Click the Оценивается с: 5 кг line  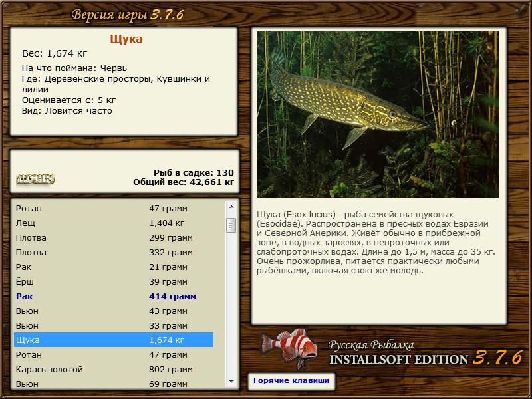coord(69,100)
